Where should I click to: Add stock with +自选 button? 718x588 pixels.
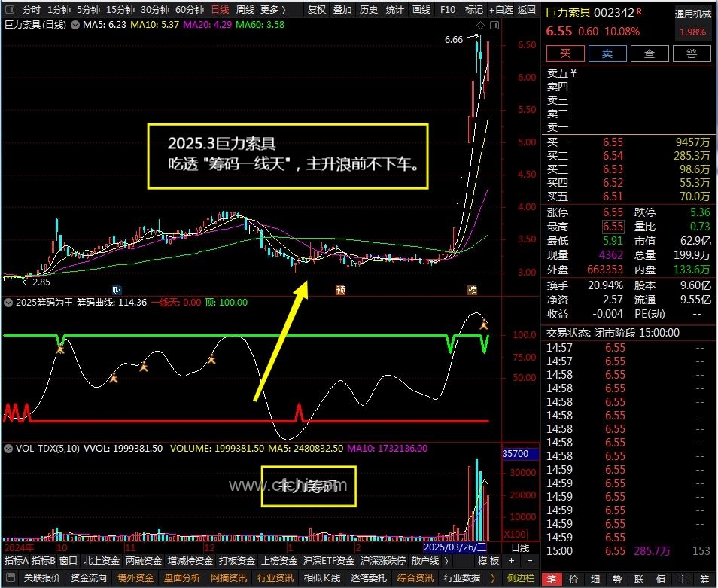(x=501, y=10)
